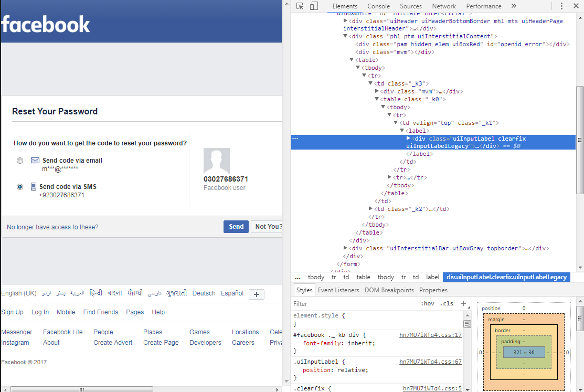
Task: Click the new style rule plus icon
Action: point(464,303)
